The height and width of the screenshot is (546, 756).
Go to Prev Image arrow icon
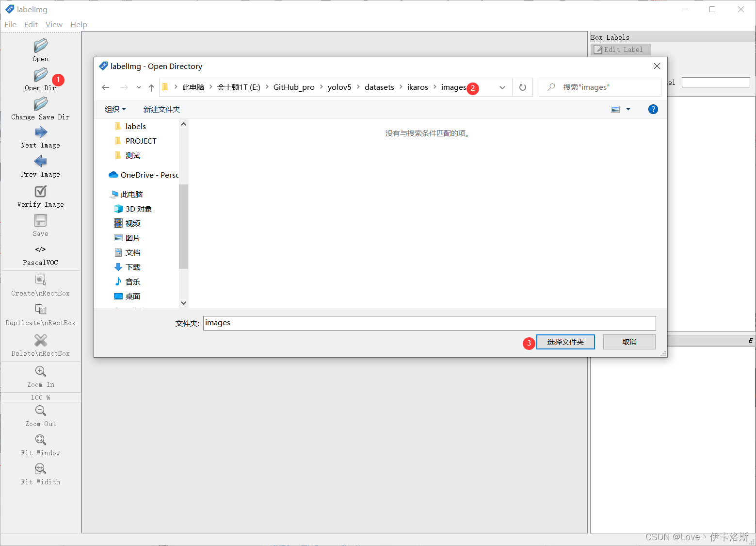[41, 161]
